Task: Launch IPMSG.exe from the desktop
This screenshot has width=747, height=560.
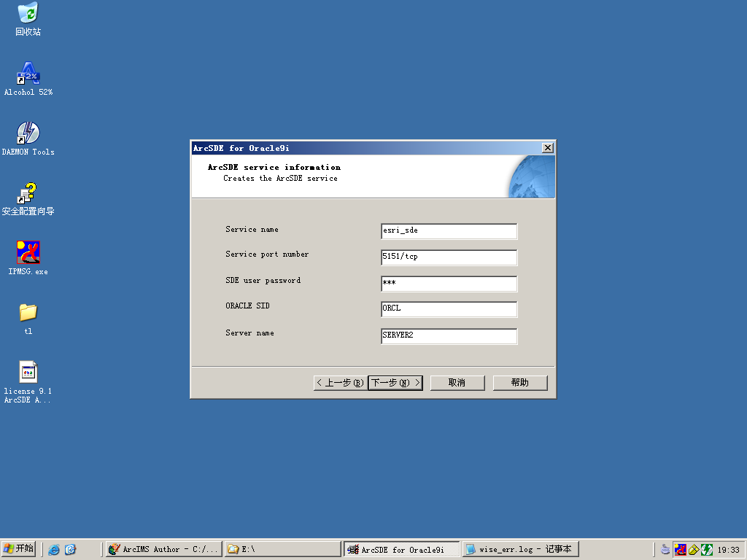Action: pos(28,253)
